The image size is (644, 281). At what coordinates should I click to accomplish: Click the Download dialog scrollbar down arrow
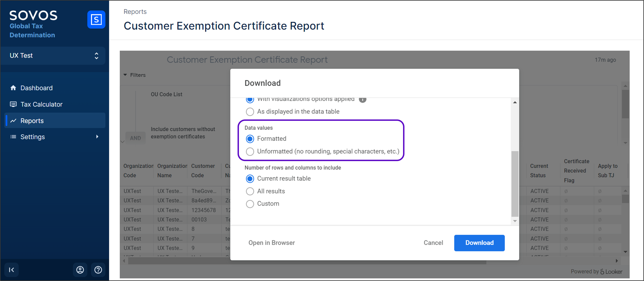click(515, 221)
